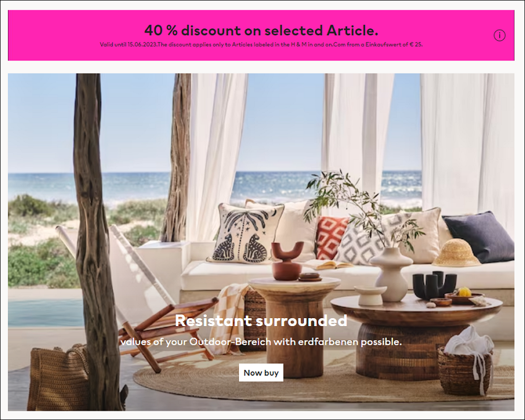
Task: Select the Resistant surrounded heading
Action: tap(261, 321)
